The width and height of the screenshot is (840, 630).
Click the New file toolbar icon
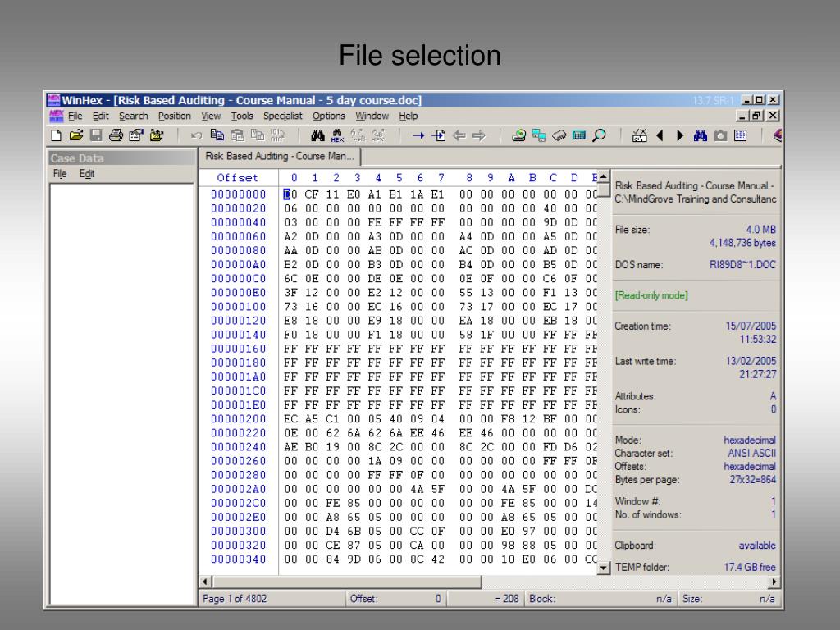56,135
